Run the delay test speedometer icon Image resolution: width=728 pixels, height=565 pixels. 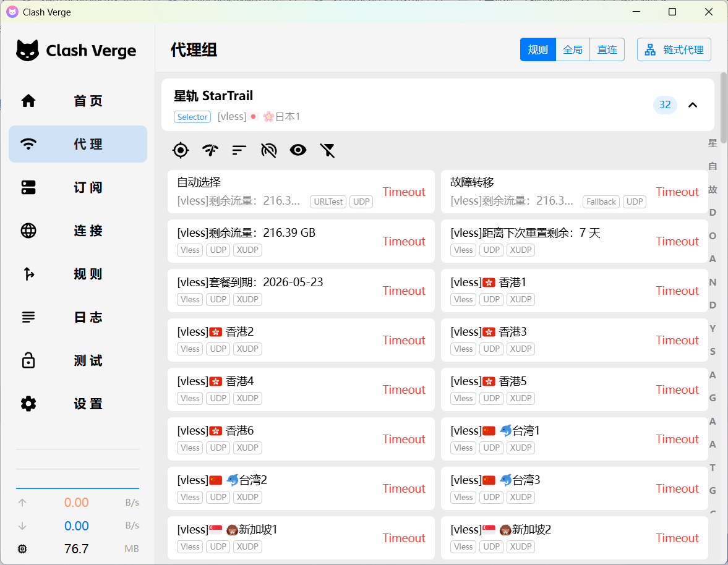coord(210,150)
